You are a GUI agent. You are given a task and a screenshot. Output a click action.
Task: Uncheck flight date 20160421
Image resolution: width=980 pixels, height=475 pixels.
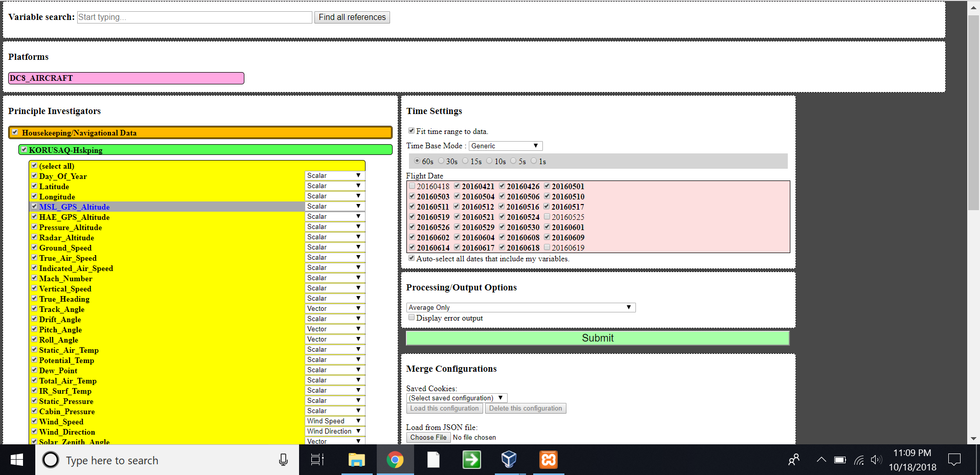(457, 186)
